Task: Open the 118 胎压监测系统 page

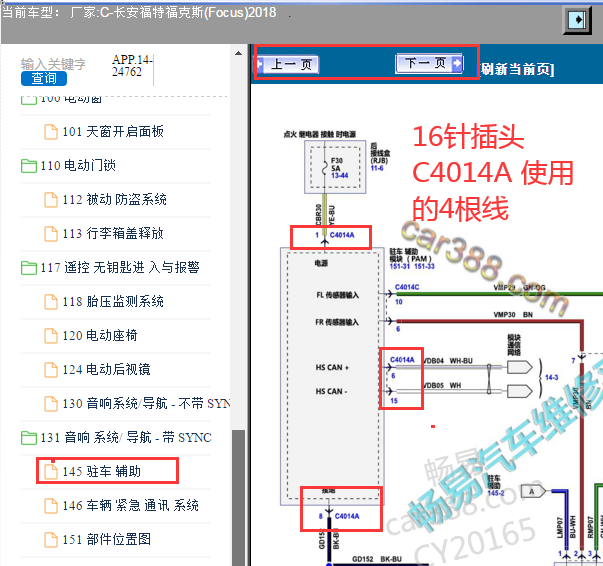Action: pyautogui.click(x=113, y=301)
